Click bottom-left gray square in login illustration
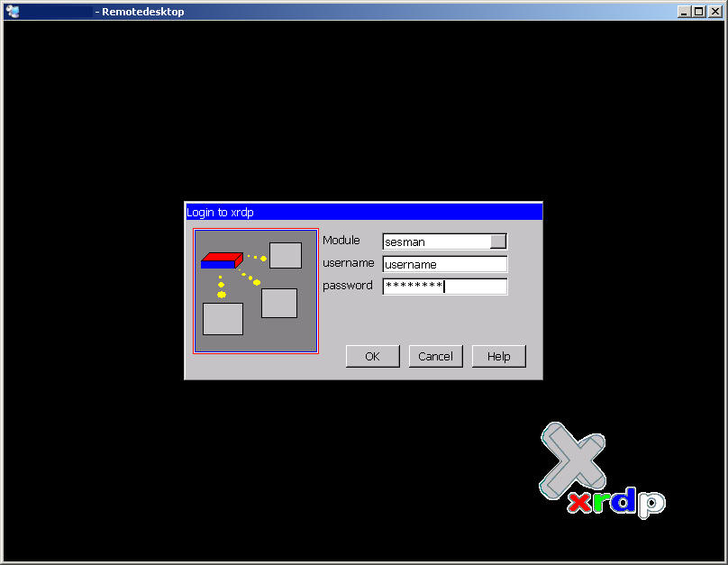This screenshot has height=565, width=728. [223, 318]
